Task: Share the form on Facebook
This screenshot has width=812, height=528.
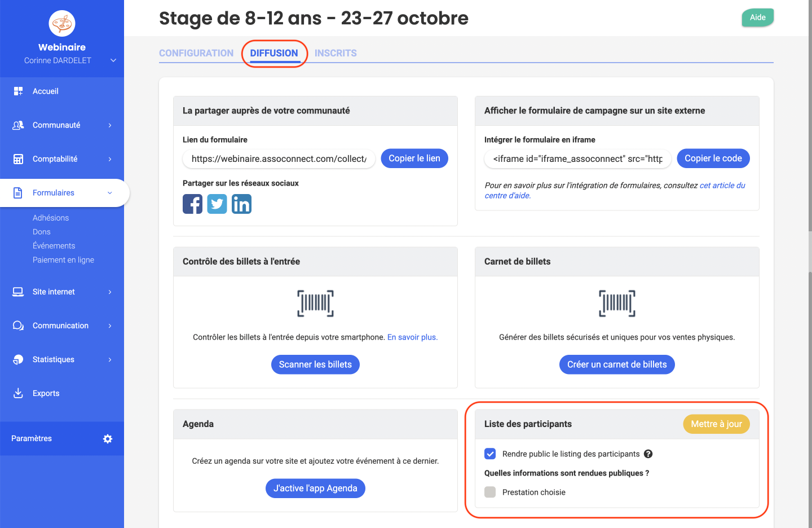Action: [x=192, y=204]
